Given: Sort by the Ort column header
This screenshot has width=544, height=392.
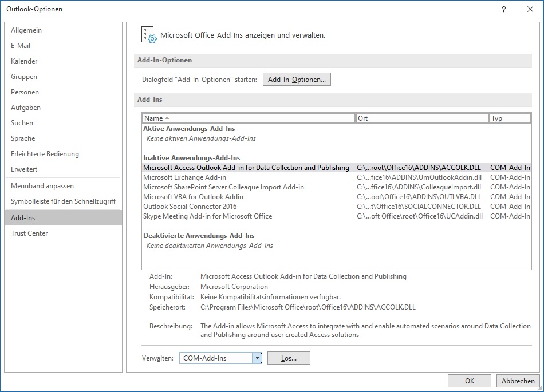Looking at the screenshot, I should coord(422,118).
